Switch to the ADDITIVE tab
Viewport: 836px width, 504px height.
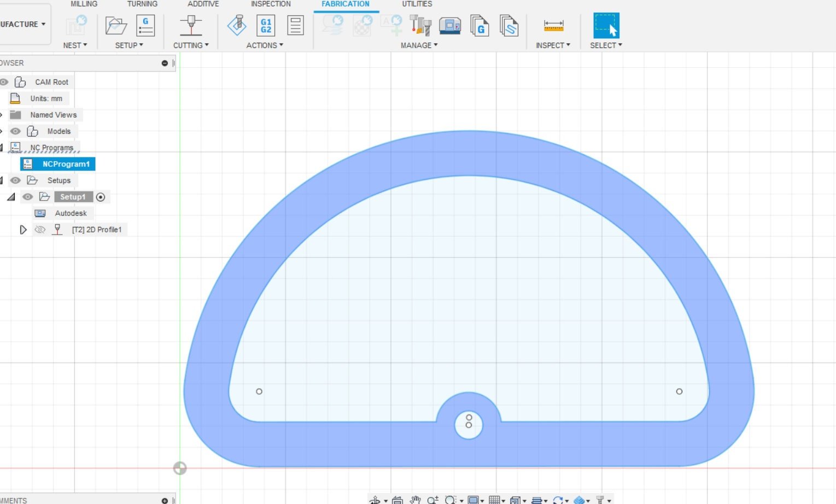click(x=203, y=4)
